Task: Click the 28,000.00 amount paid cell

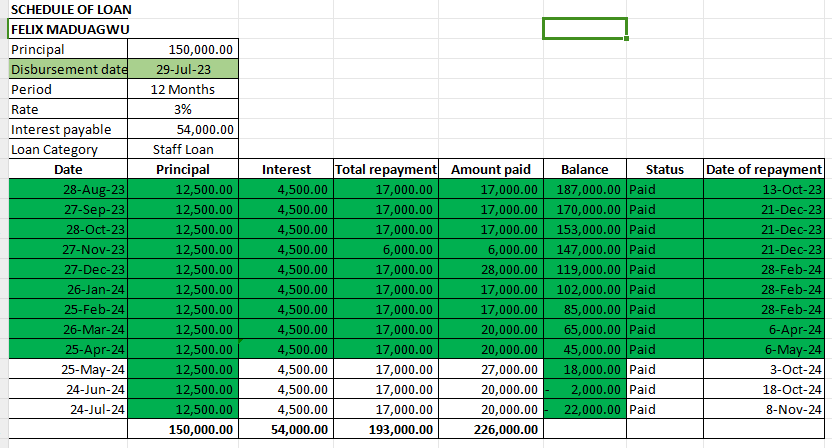Action: 491,269
